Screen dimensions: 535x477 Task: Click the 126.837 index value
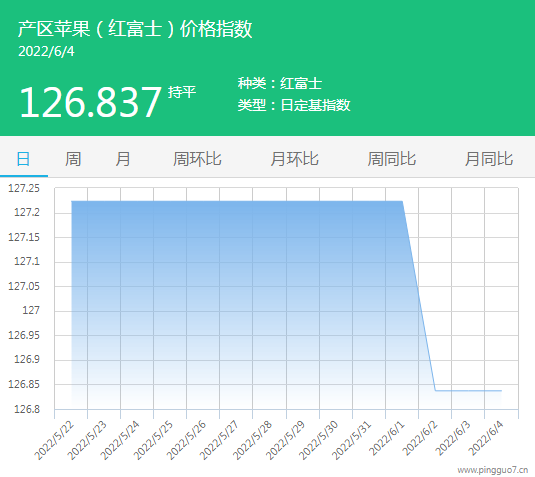click(90, 102)
